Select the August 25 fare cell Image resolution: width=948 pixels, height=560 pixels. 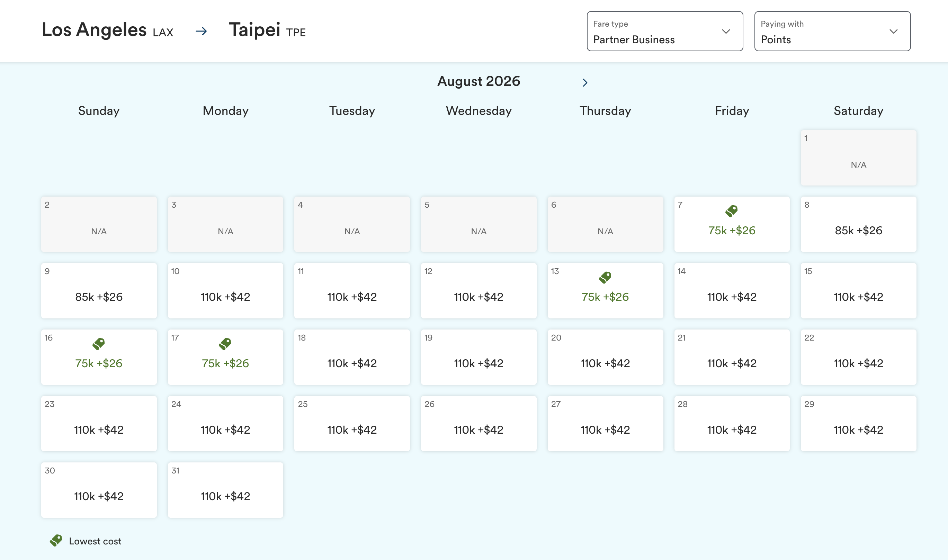[x=352, y=423]
